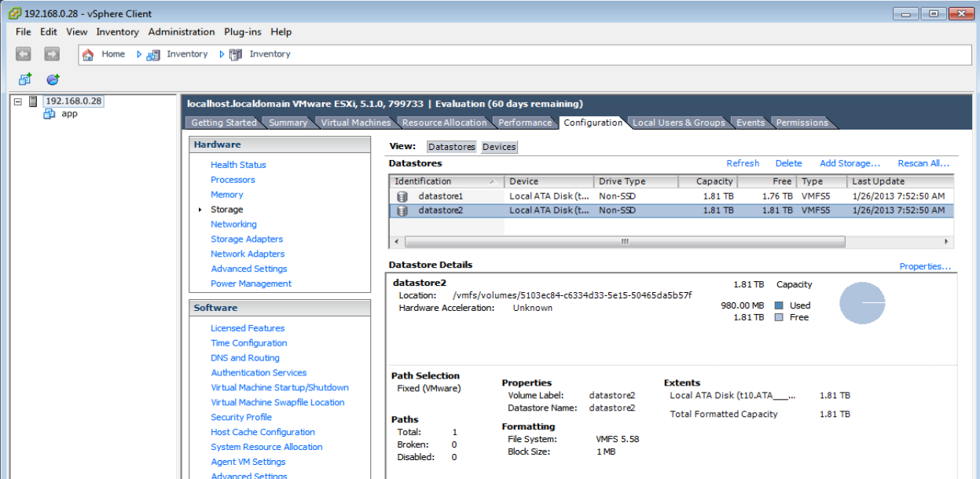Open Power Management link
The height and width of the screenshot is (479, 980).
coord(251,284)
